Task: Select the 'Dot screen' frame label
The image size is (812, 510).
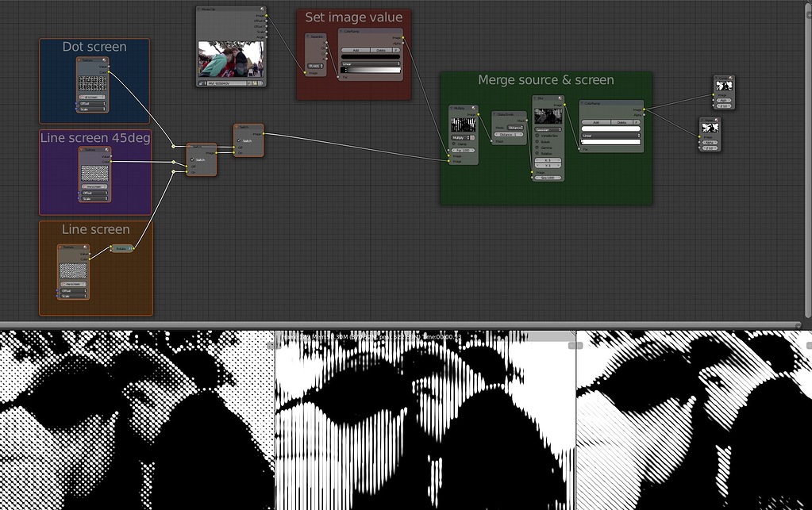Action: coord(94,47)
